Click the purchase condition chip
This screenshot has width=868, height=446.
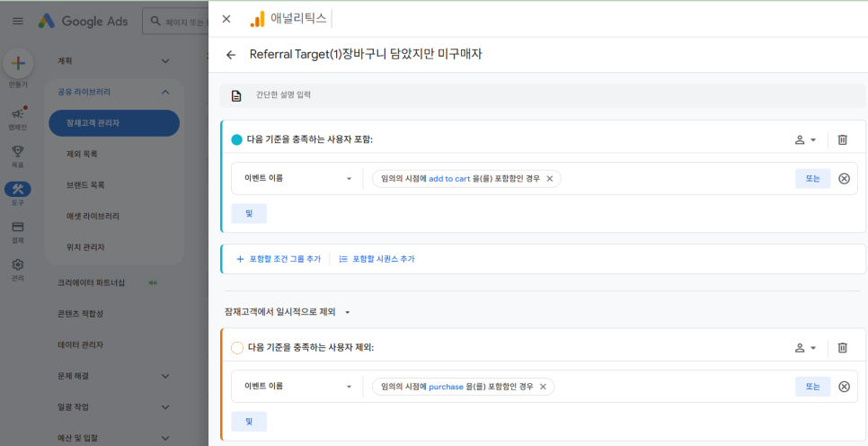tap(464, 386)
